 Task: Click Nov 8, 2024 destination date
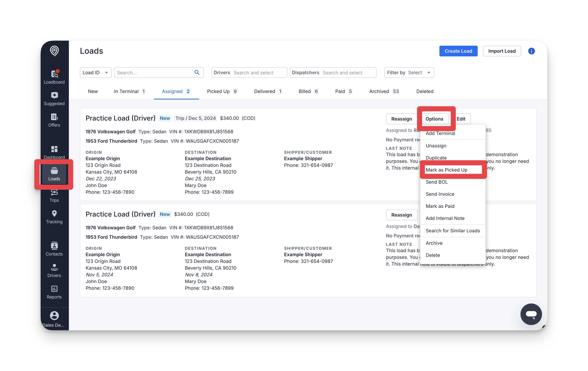[x=199, y=275]
